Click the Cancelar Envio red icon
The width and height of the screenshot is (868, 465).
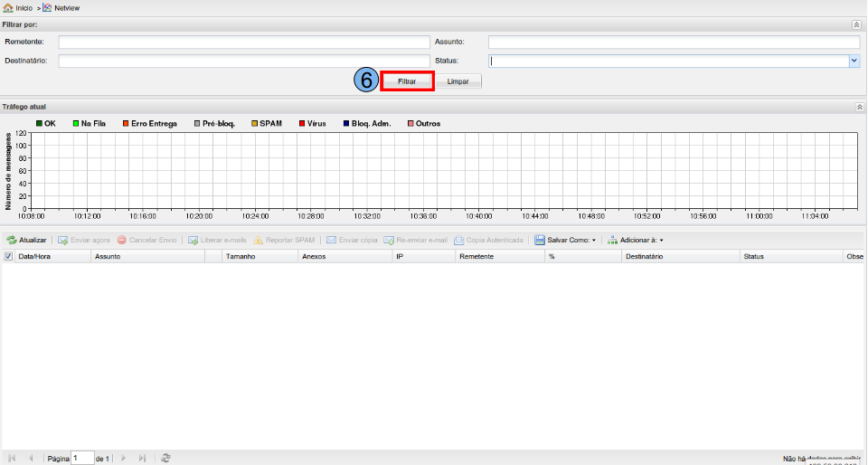point(121,241)
